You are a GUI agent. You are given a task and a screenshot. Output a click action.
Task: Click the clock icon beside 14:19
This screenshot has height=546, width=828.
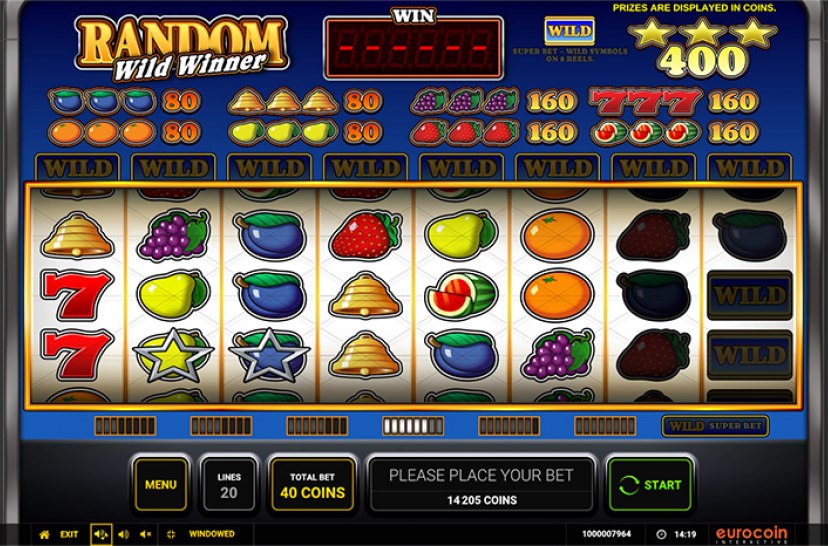(661, 534)
